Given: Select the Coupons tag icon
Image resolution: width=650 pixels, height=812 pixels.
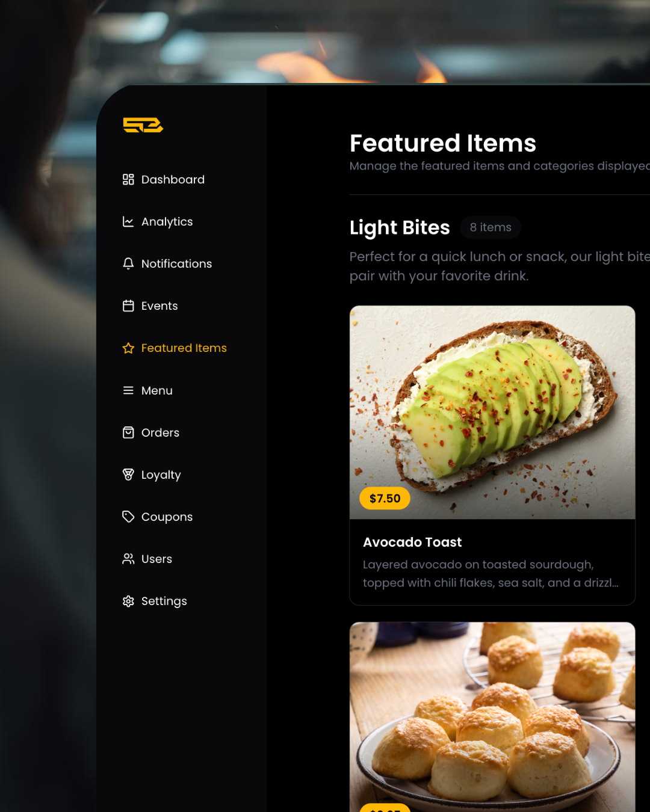Looking at the screenshot, I should [x=128, y=517].
